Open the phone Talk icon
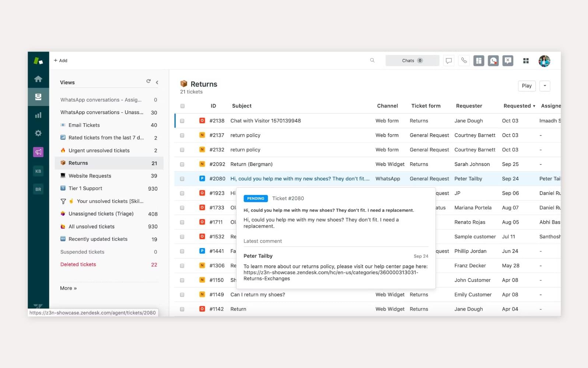Viewport: 588px width, 368px height. pyautogui.click(x=464, y=61)
